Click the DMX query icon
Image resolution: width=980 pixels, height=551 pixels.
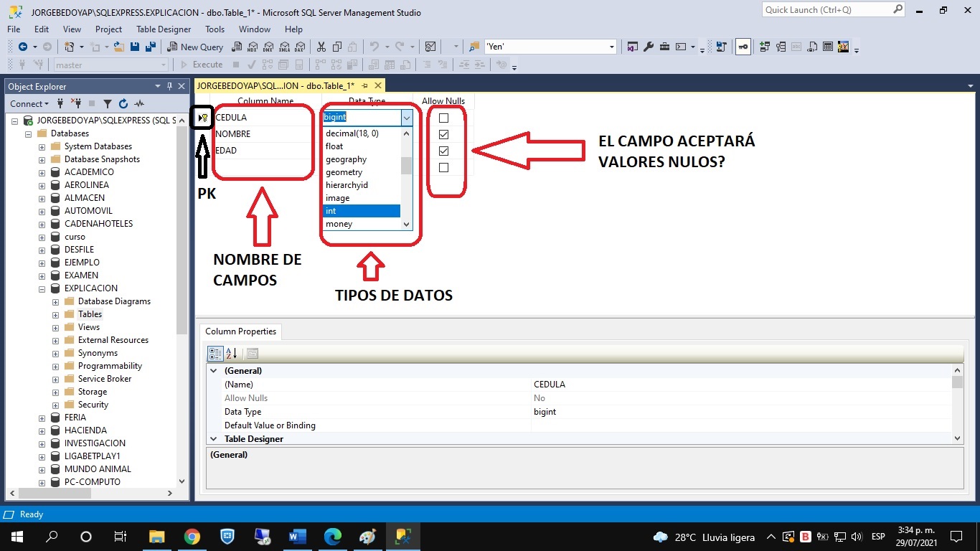pos(268,47)
